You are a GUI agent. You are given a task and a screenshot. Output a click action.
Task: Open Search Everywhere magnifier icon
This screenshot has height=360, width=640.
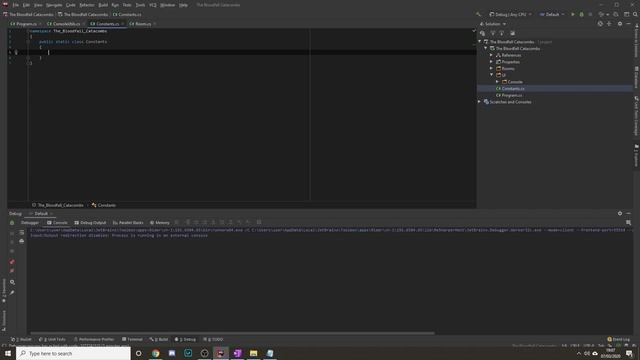635,14
